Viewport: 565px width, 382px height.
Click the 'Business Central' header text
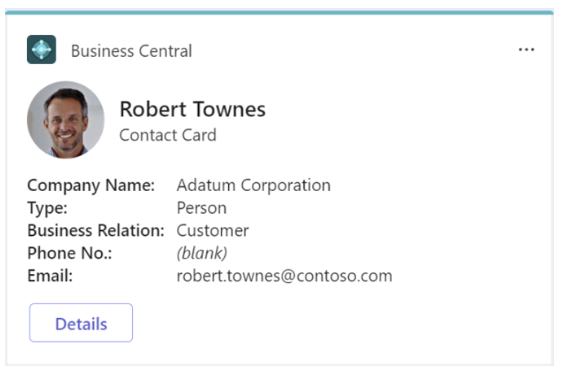132,51
